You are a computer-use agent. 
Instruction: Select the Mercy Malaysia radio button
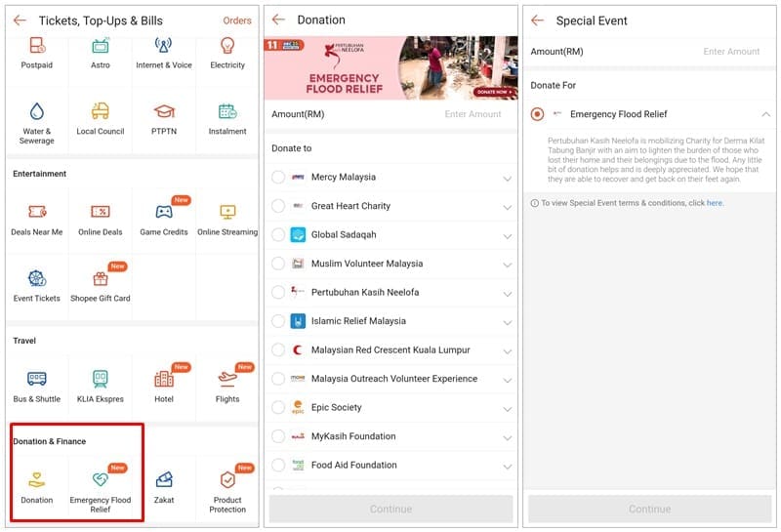point(278,178)
